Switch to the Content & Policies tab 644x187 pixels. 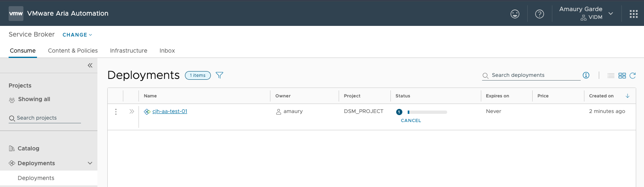click(73, 51)
